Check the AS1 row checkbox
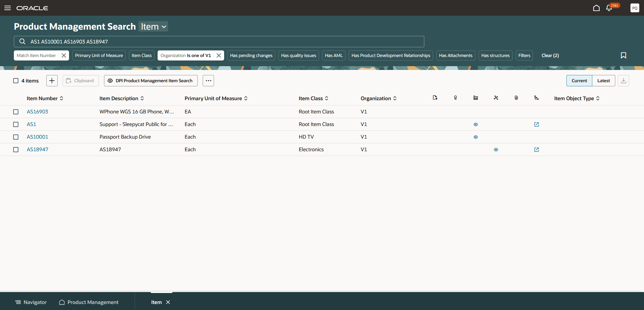Image resolution: width=644 pixels, height=310 pixels. click(16, 124)
